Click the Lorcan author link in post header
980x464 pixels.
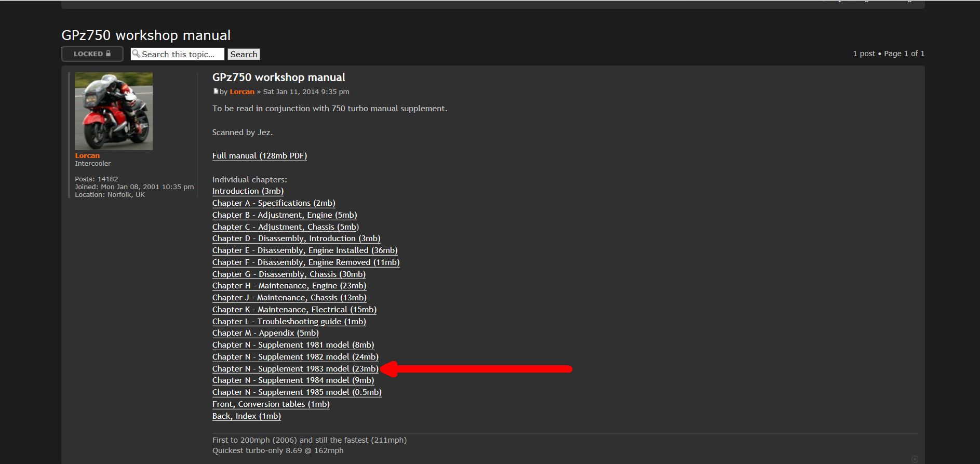tap(242, 92)
